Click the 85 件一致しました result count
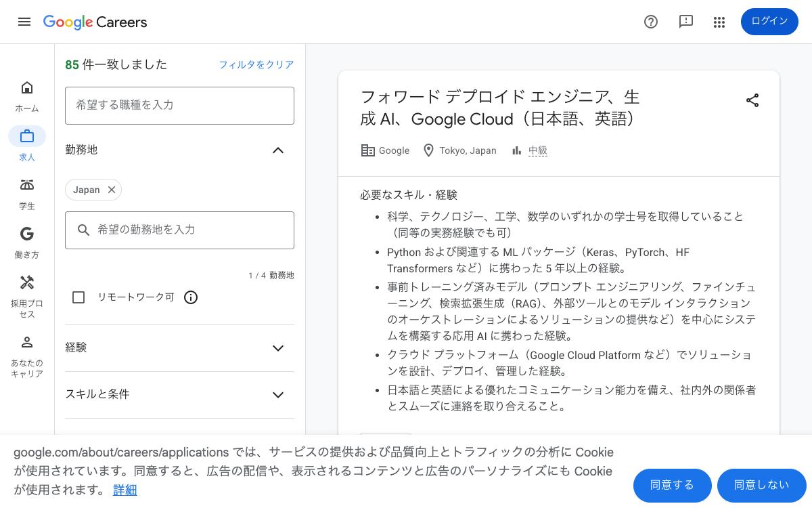 click(116, 64)
